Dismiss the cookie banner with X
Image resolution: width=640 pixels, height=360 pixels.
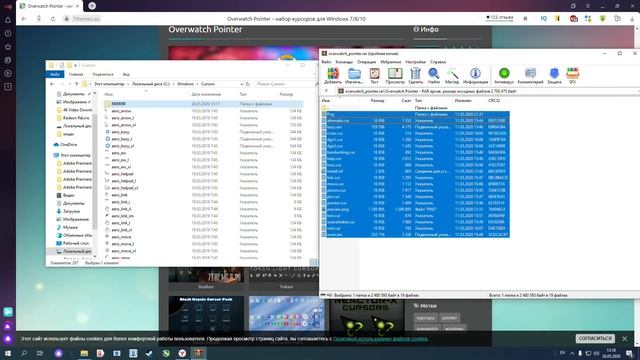coord(624,338)
